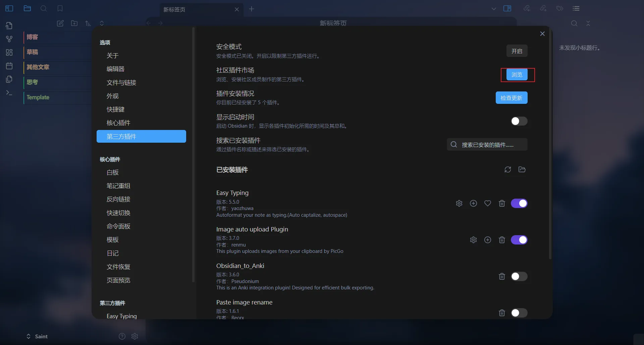The height and width of the screenshot is (345, 644).
Task: Click 检查更新 button
Action: coord(512,98)
